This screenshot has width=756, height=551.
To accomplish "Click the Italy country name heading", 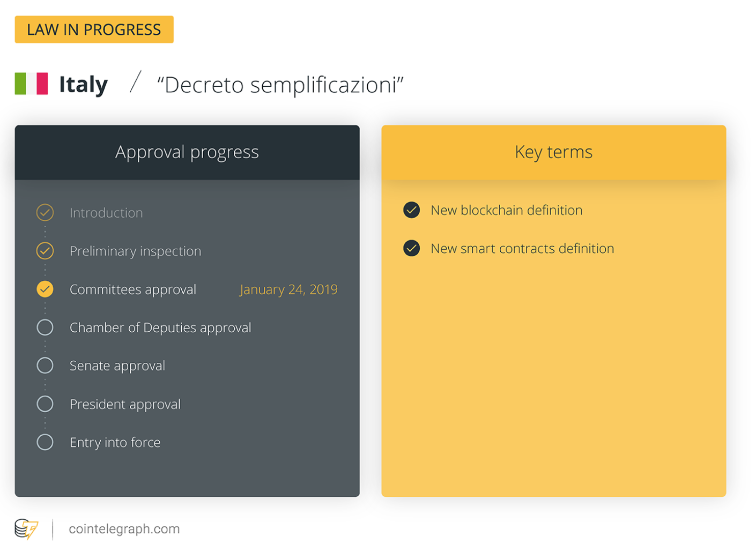I will 84,84.
